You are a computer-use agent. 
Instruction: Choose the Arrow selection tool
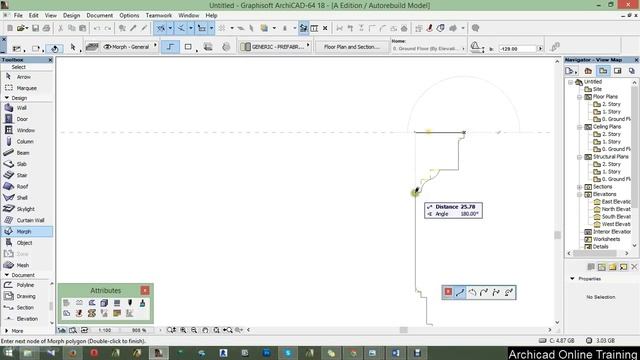click(x=27, y=77)
